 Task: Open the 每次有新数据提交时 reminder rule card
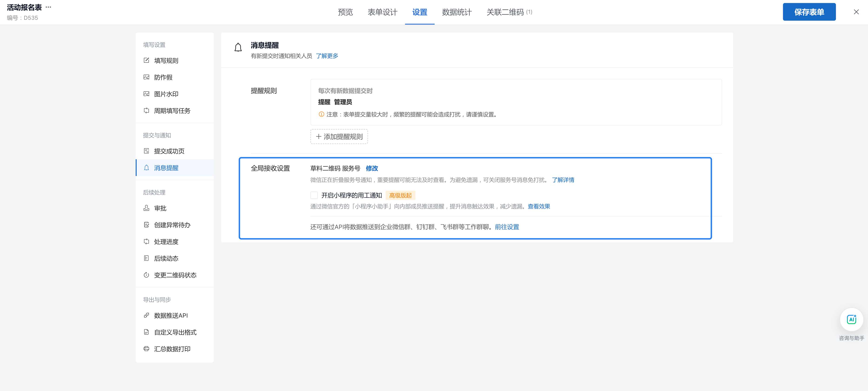(x=516, y=102)
